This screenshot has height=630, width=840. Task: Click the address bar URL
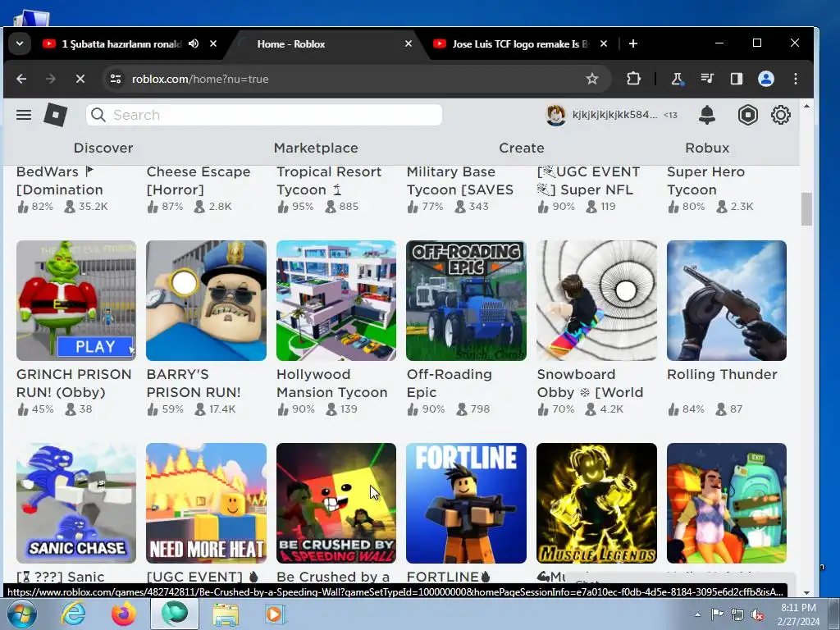coord(200,79)
